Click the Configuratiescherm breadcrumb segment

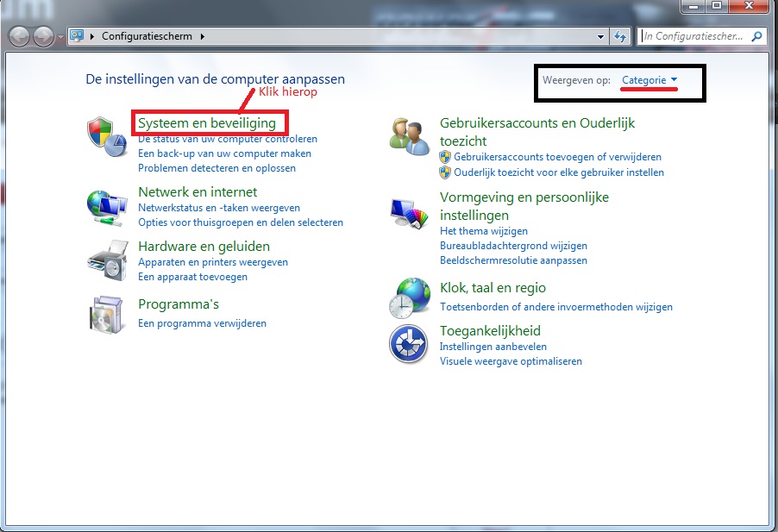[147, 36]
